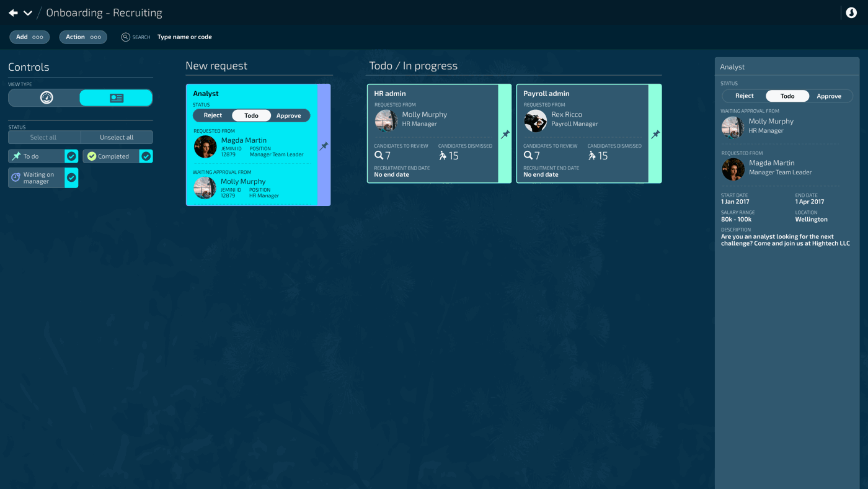
Task: Click the search magnifier icon
Action: 125,37
